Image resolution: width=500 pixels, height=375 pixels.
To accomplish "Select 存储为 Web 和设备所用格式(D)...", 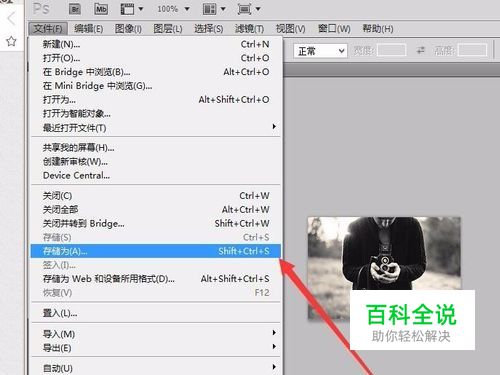I will 156,279.
